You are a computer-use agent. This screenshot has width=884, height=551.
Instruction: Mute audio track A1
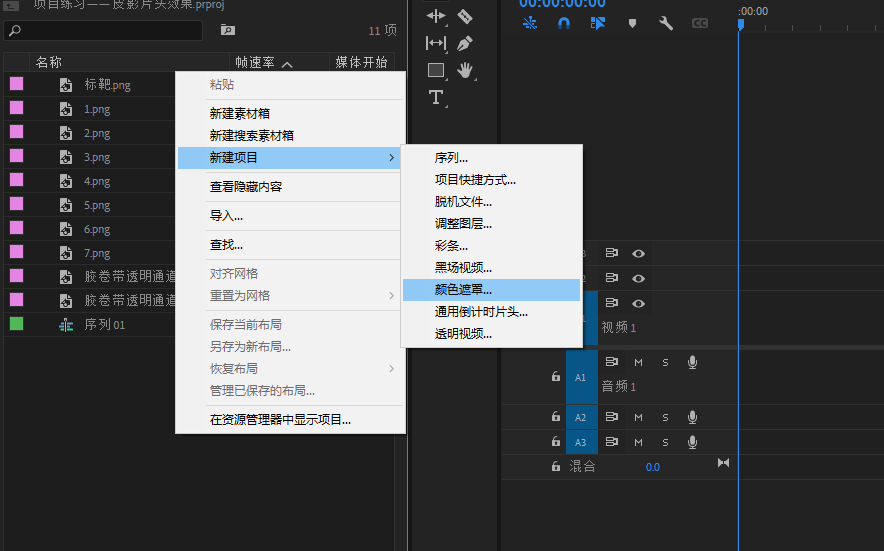tap(638, 362)
